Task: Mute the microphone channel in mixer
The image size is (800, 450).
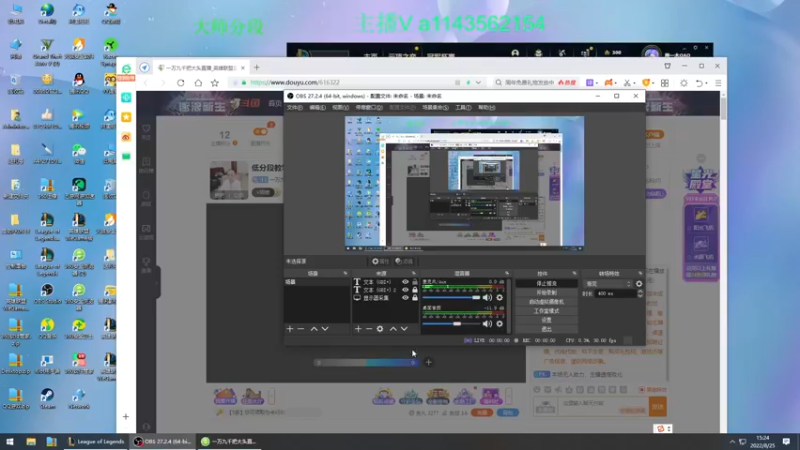Action: pos(488,297)
